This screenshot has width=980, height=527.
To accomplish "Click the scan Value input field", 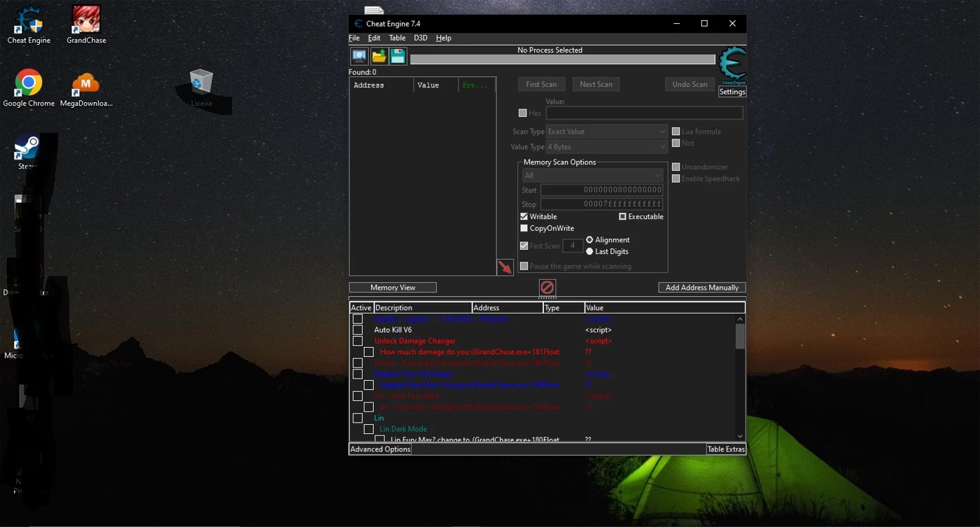I will [644, 113].
